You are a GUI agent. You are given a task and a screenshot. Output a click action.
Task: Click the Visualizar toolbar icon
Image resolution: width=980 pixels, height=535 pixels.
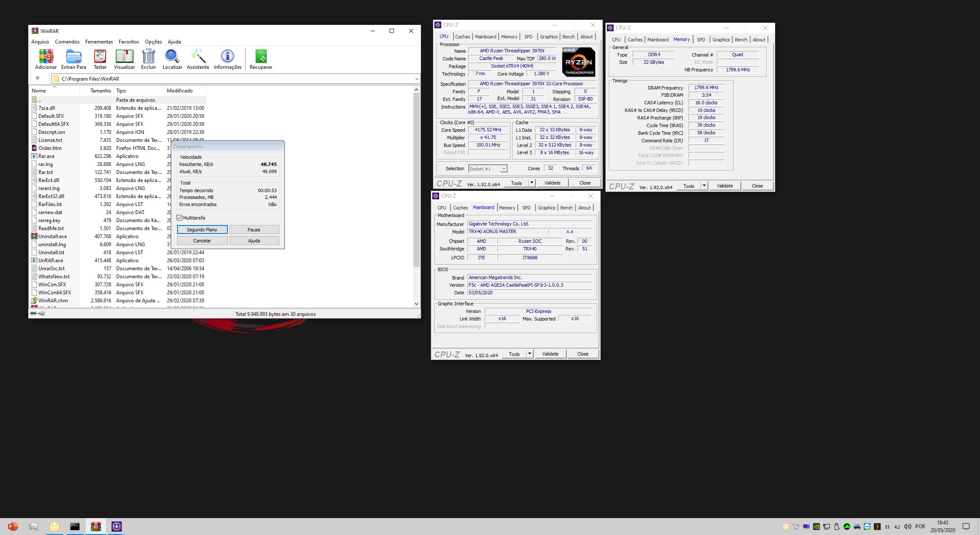[x=124, y=60]
